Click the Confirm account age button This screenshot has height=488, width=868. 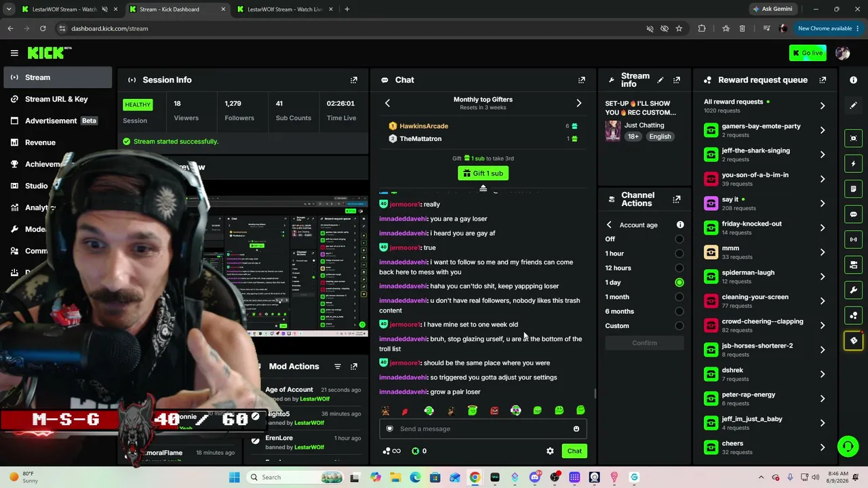tap(644, 343)
